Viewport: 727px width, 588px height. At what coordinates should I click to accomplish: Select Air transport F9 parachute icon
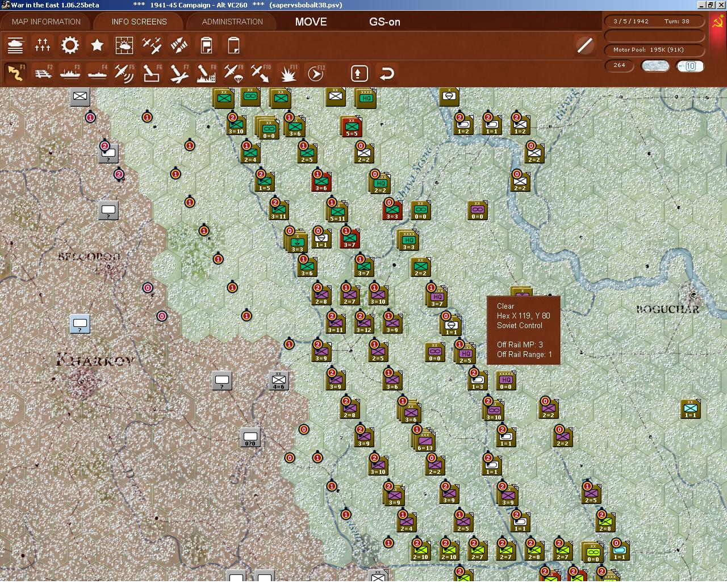[x=233, y=73]
